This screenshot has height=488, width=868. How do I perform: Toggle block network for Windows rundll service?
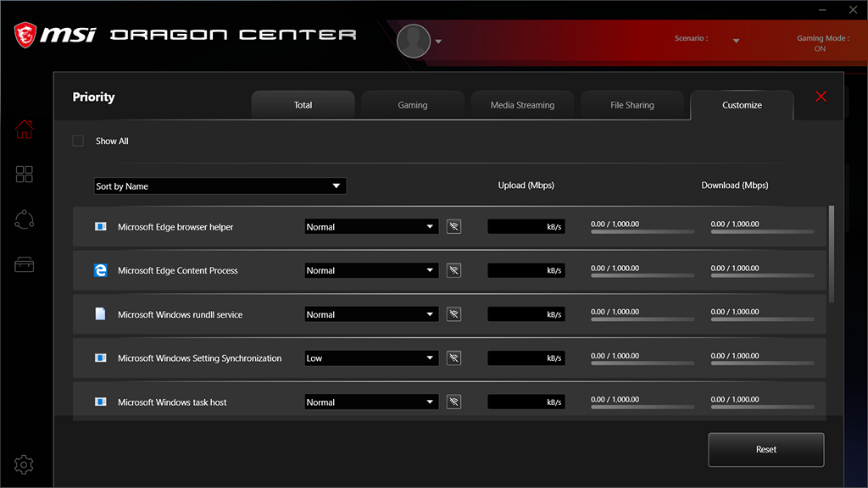454,314
